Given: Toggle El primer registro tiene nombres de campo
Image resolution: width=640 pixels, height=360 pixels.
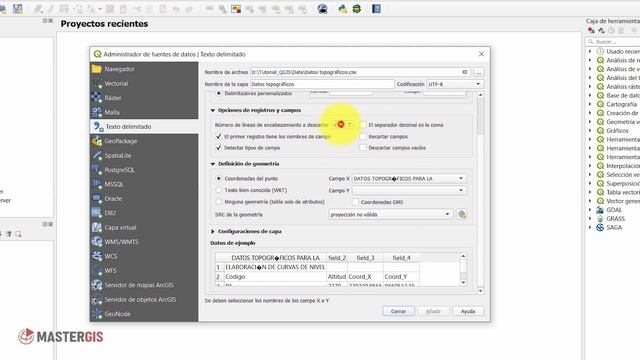Looking at the screenshot, I should pyautogui.click(x=218, y=136).
